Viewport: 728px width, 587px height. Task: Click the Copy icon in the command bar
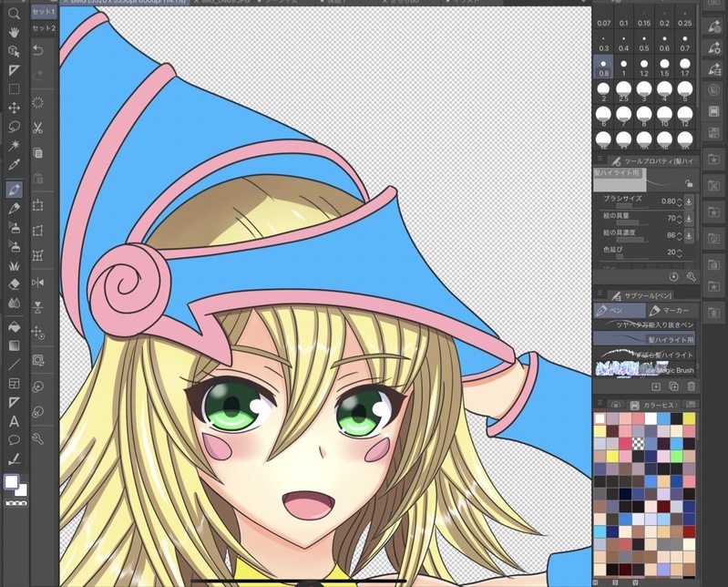pyautogui.click(x=38, y=153)
